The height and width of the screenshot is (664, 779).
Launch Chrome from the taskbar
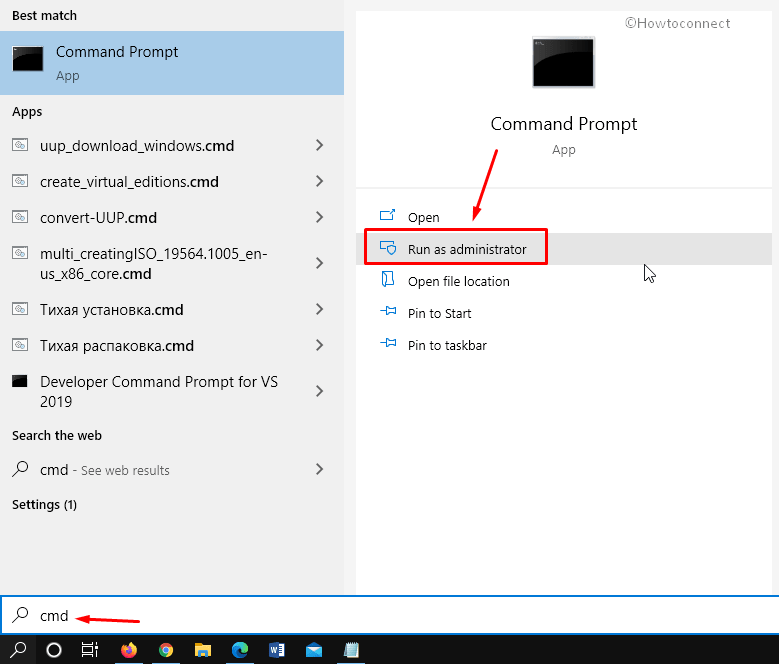point(166,650)
